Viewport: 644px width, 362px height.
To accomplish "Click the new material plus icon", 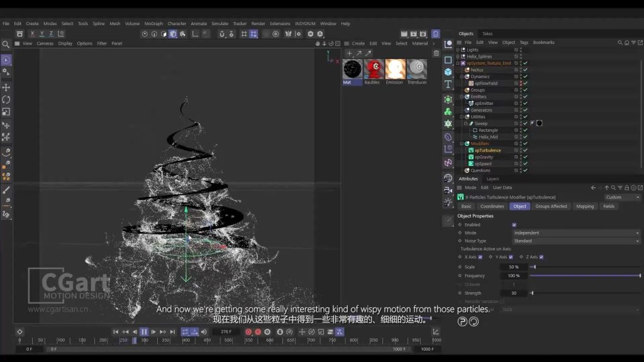I will (x=350, y=53).
